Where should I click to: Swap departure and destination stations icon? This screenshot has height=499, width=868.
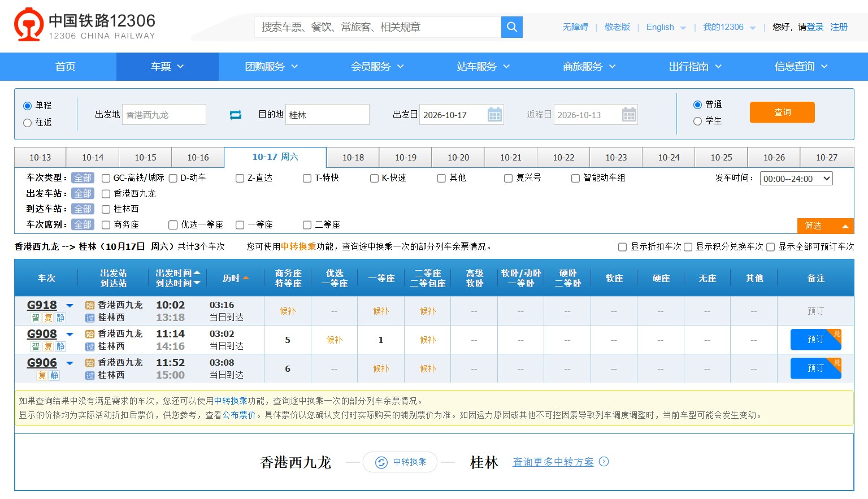[236, 115]
